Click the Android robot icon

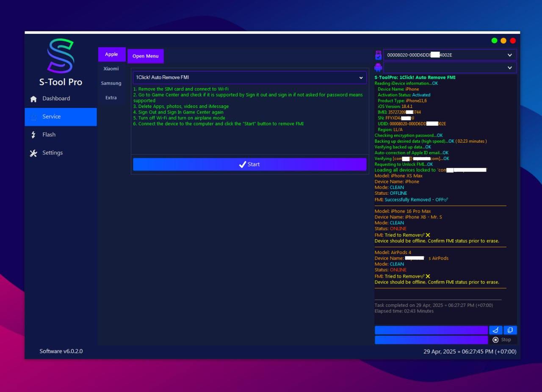(378, 68)
